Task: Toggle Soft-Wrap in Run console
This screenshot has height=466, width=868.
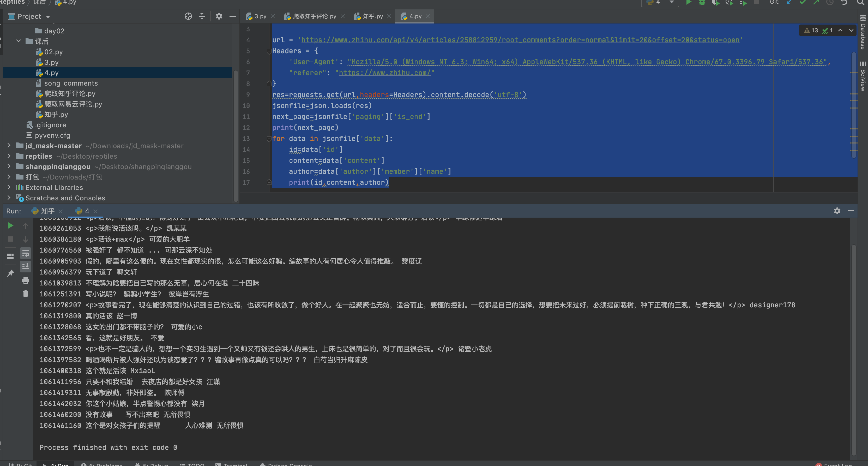Action: [x=26, y=253]
